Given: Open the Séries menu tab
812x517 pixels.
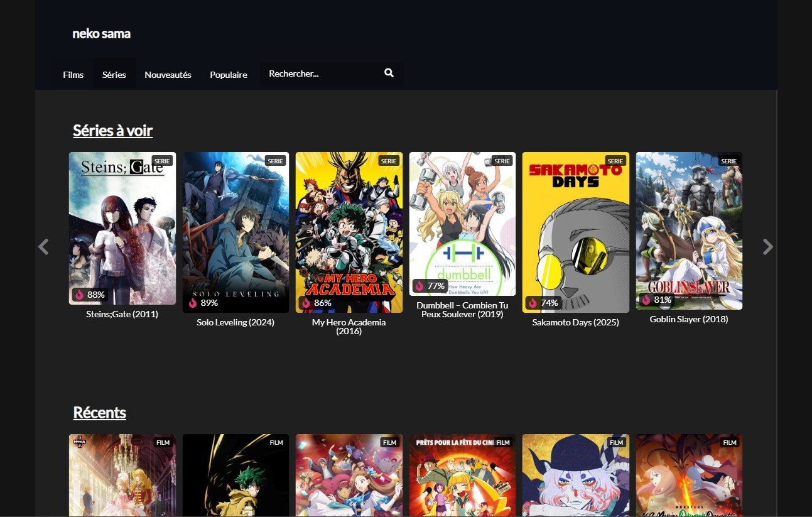Looking at the screenshot, I should point(114,75).
